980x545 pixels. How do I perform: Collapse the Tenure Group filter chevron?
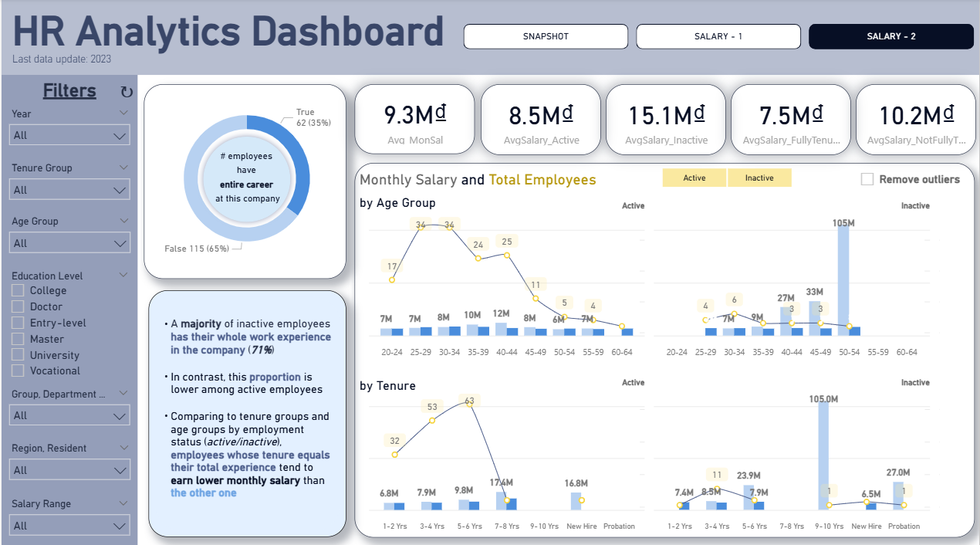tap(123, 168)
